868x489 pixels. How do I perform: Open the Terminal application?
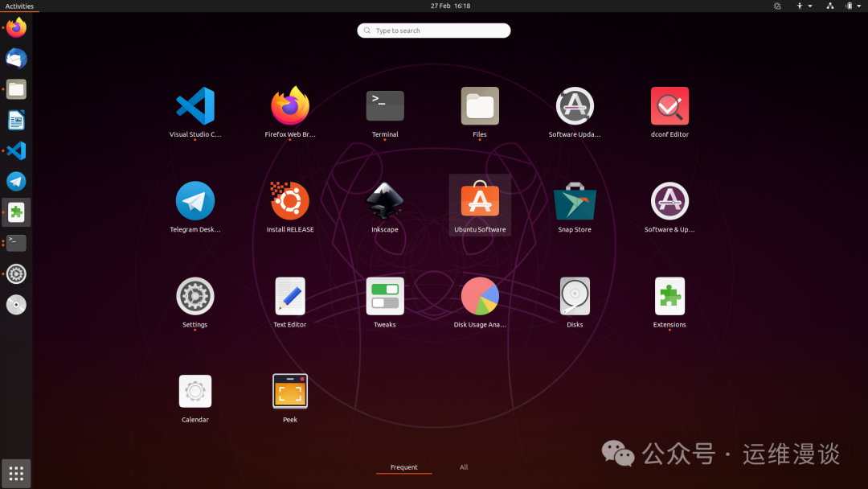384,105
